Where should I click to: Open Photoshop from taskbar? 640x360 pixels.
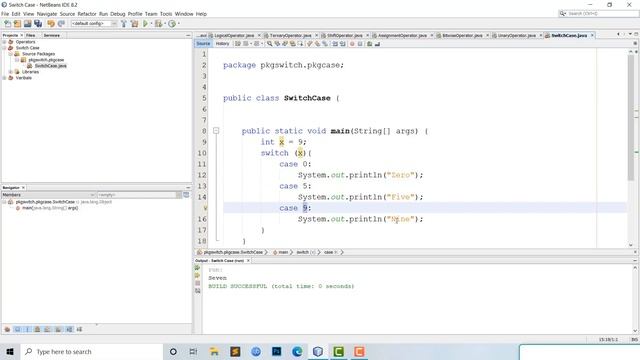click(276, 351)
